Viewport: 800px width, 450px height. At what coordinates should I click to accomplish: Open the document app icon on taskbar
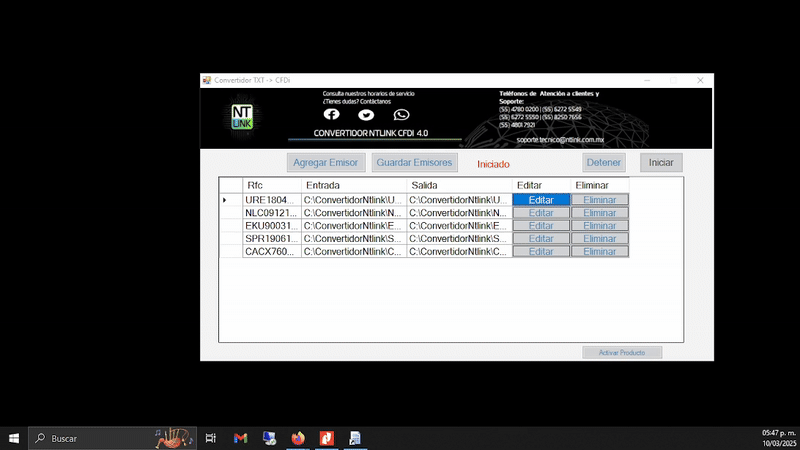355,438
